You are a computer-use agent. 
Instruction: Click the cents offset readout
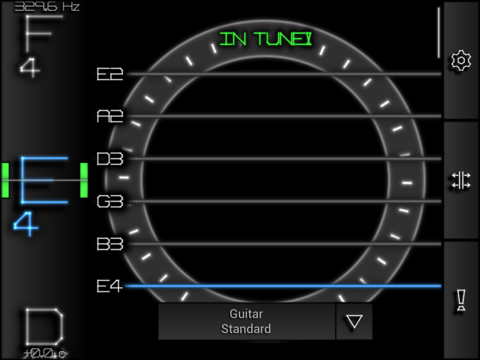pyautogui.click(x=45, y=353)
